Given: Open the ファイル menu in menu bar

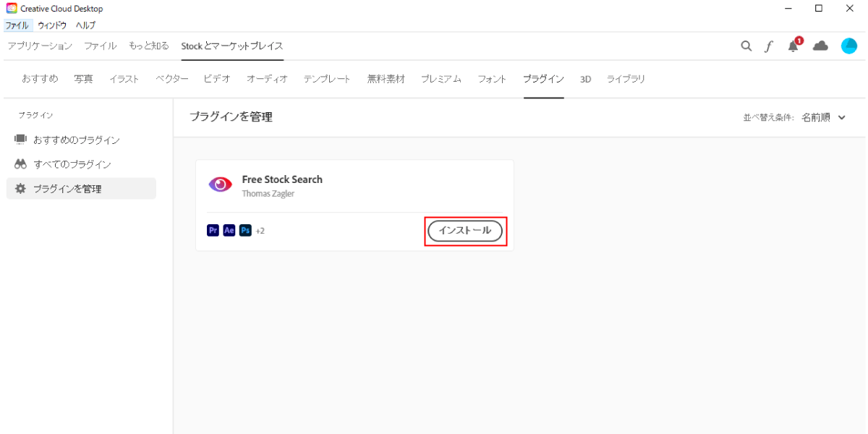Looking at the screenshot, I should (17, 25).
